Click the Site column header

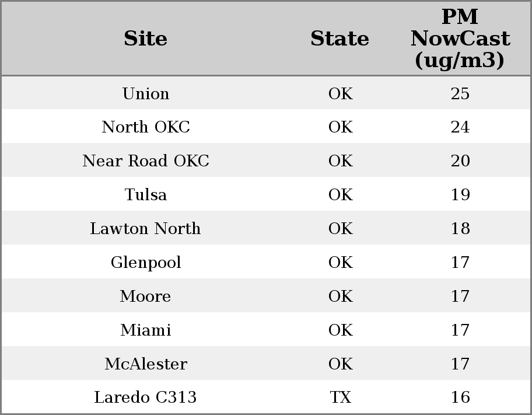tap(146, 39)
